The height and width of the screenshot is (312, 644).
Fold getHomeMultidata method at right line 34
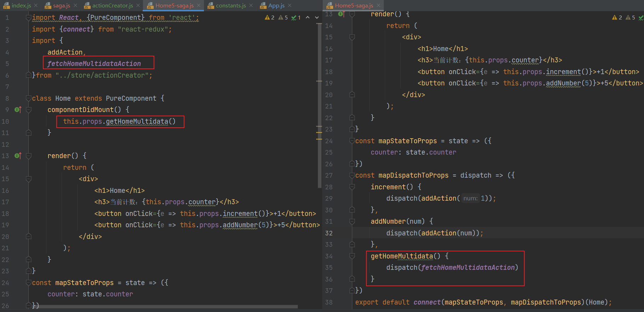(x=352, y=256)
